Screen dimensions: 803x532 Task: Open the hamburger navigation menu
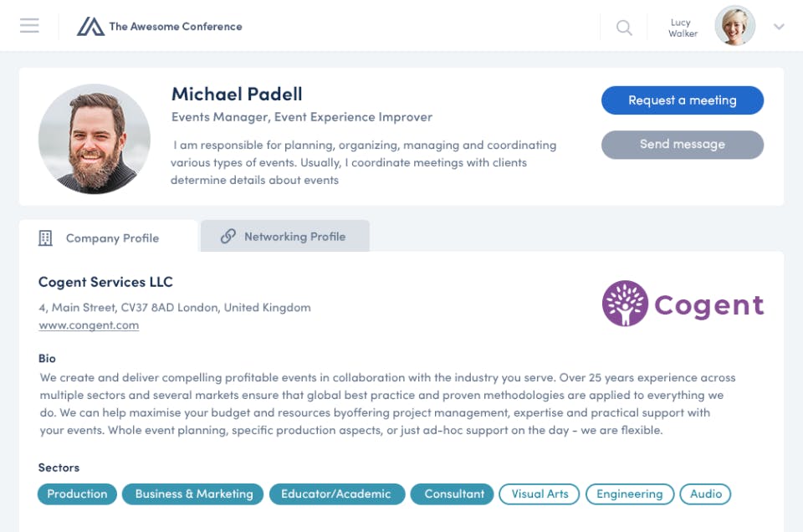[29, 26]
